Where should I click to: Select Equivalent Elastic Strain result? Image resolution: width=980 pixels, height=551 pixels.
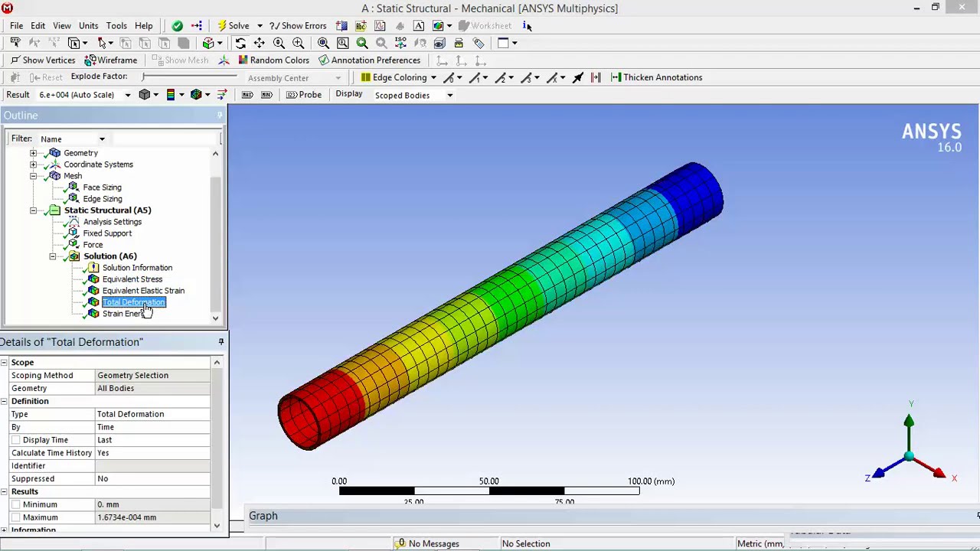tap(143, 291)
